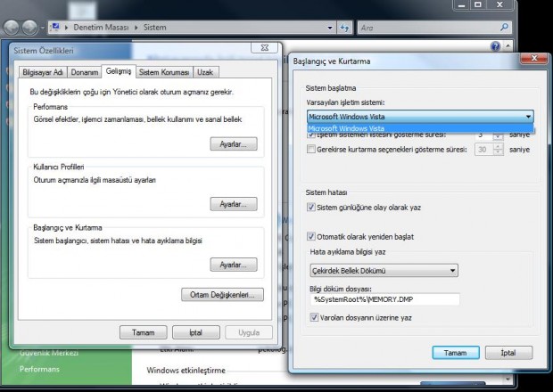Screen dimensions: 553x392
Task: Click the Control Panel icon in address bar
Action: click(55, 27)
